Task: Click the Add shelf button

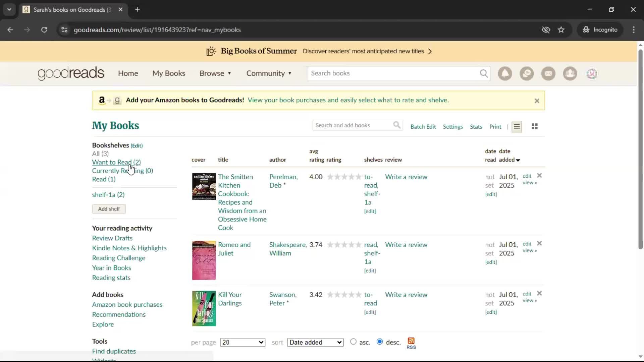Action: click(109, 209)
